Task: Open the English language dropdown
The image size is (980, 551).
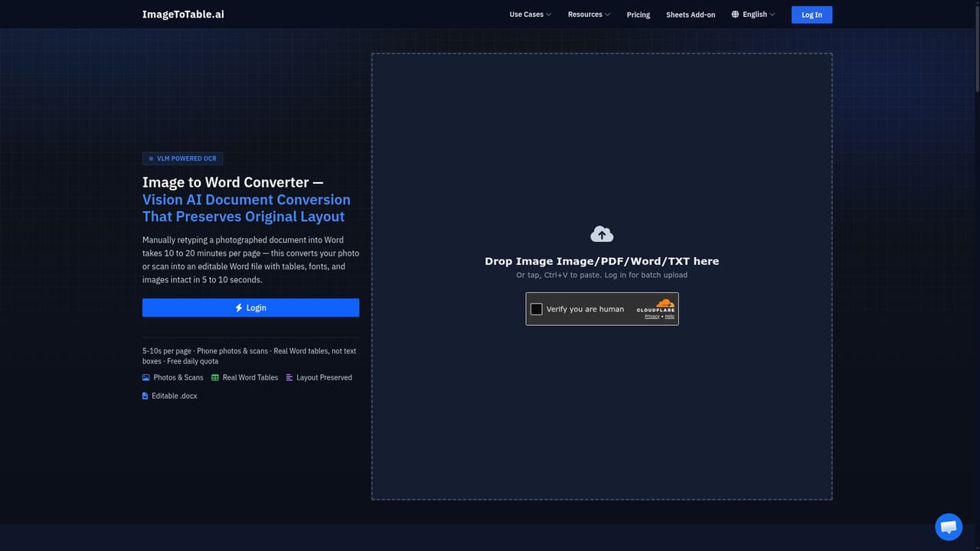Action: [x=753, y=15]
